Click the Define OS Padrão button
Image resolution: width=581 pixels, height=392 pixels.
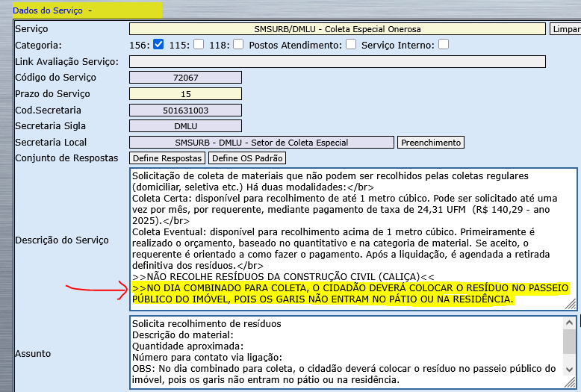(x=246, y=158)
